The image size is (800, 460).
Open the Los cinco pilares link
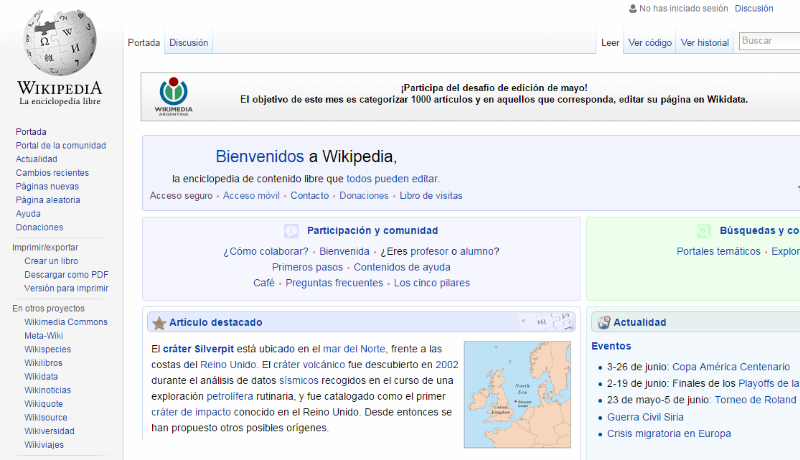[x=431, y=283]
